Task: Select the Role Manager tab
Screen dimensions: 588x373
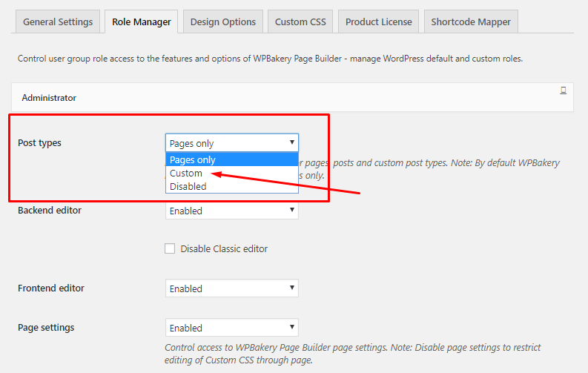Action: [141, 22]
